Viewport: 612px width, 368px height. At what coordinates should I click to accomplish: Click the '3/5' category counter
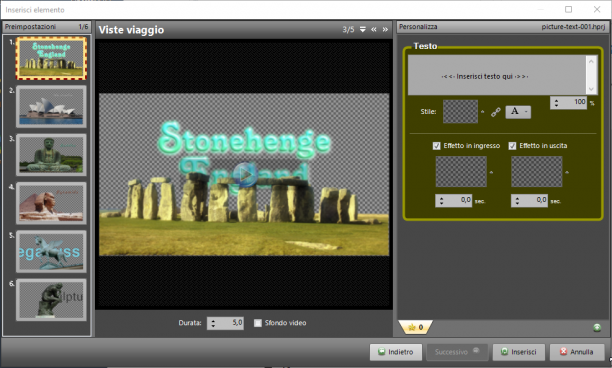click(x=348, y=30)
